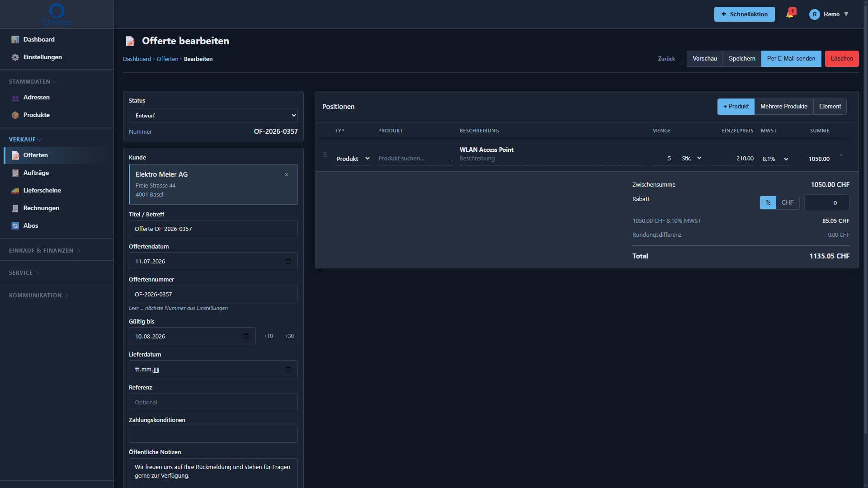Click the Mehrere Produkte button
This screenshot has width=868, height=488.
point(783,107)
